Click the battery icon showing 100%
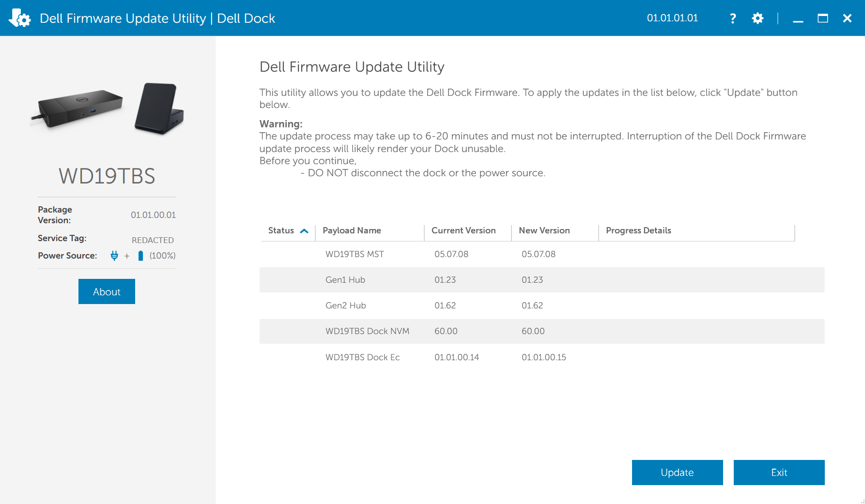This screenshot has width=865, height=504. [140, 255]
